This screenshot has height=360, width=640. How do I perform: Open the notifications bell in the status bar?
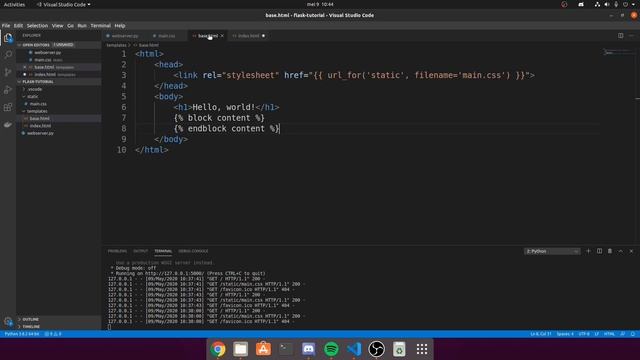(633, 334)
